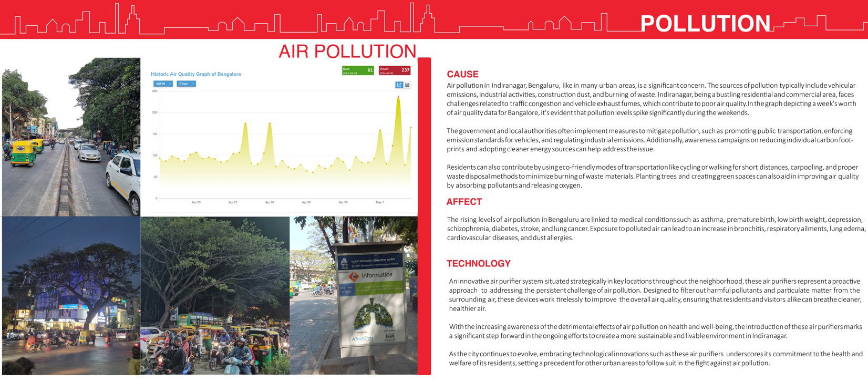Click the green Best 61 badge
Screen dimensions: 868x382
click(358, 70)
